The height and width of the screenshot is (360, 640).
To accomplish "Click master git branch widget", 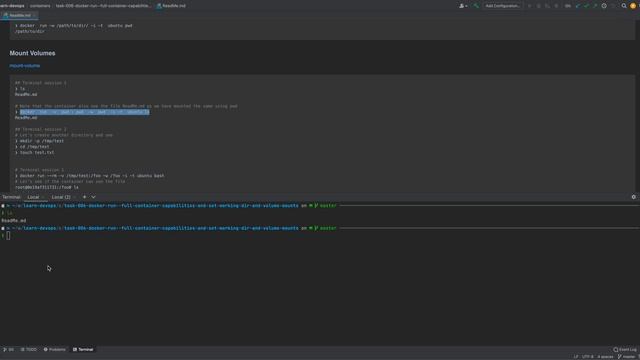I will coord(627,357).
